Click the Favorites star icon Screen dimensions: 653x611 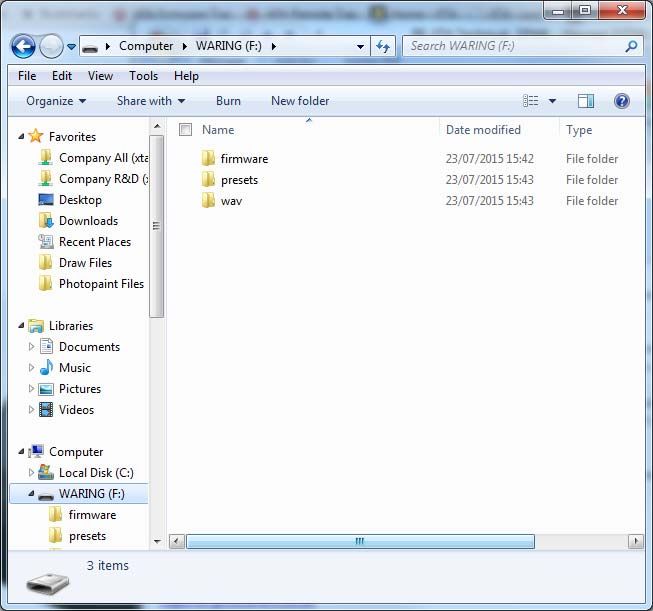point(36,136)
